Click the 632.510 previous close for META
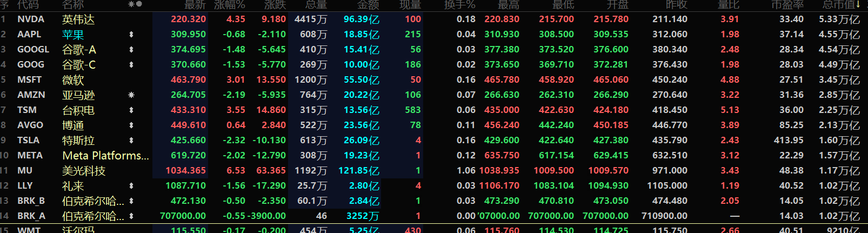Image resolution: width=868 pixels, height=233 pixels. pos(670,156)
